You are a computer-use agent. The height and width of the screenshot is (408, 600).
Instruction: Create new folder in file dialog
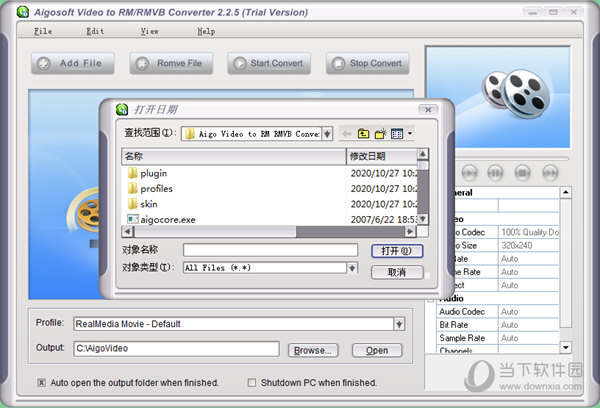[x=380, y=134]
